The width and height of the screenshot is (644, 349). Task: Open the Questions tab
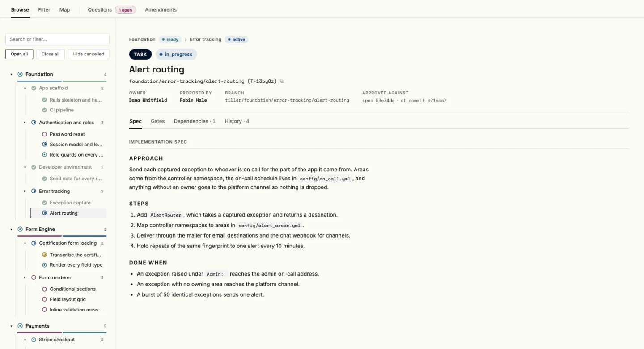pos(112,9)
